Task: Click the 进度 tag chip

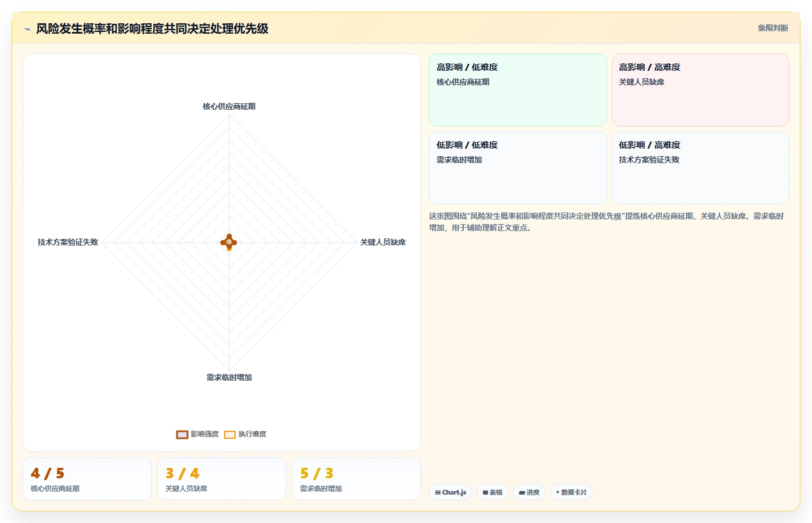Action: pyautogui.click(x=529, y=492)
